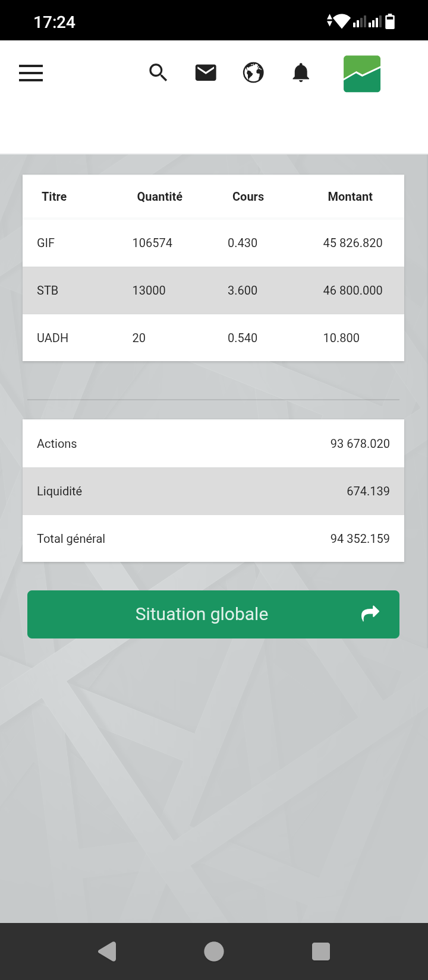Viewport: 428px width, 980px height.
Task: Tap the Montant column header
Action: click(x=350, y=197)
